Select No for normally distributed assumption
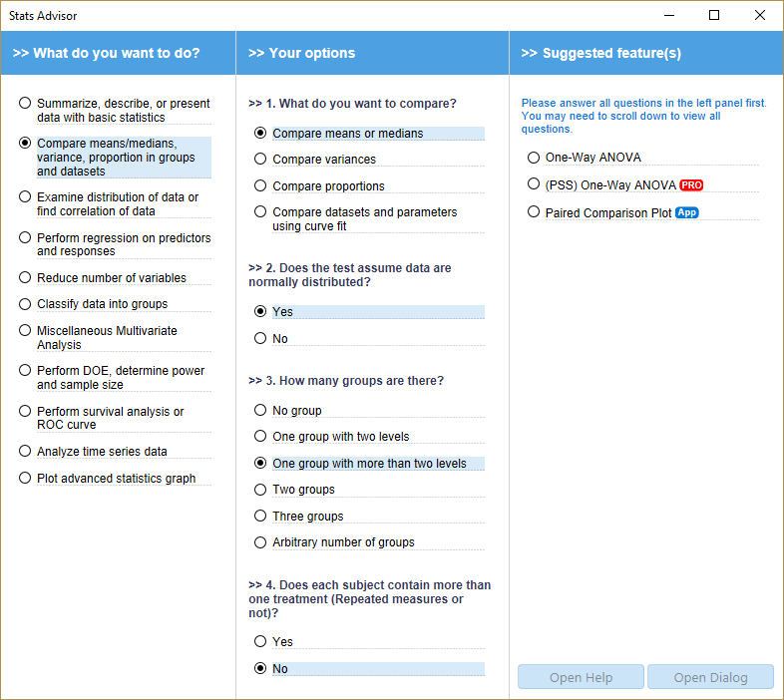The height and width of the screenshot is (700, 784). point(261,339)
